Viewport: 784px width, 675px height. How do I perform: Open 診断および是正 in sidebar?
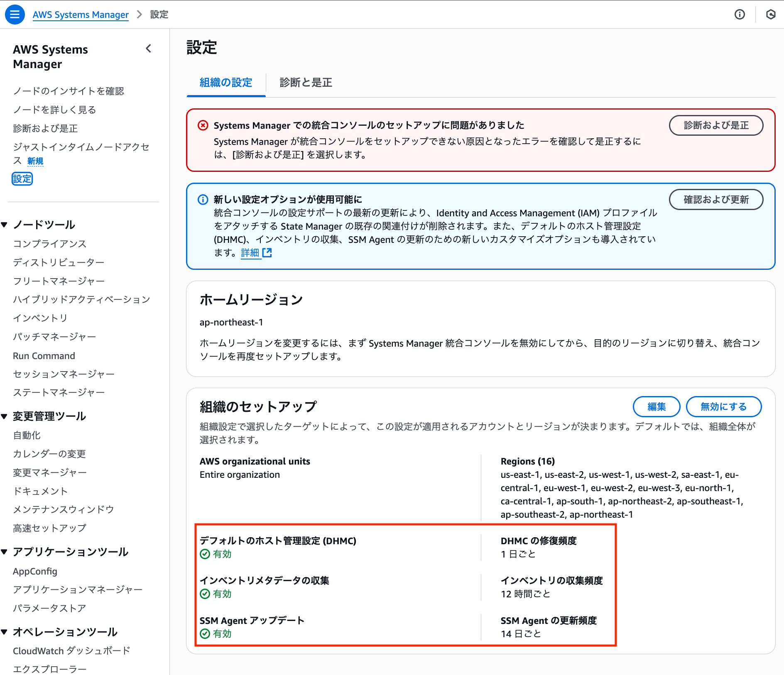(x=45, y=128)
